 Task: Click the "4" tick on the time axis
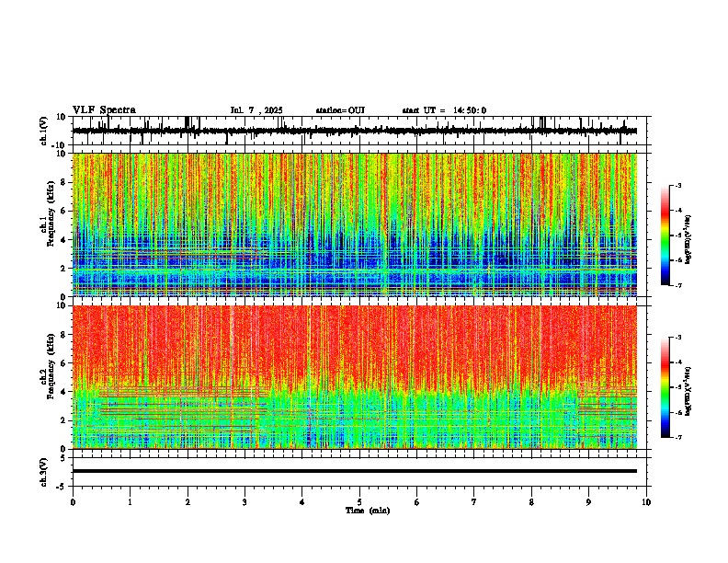tap(302, 502)
